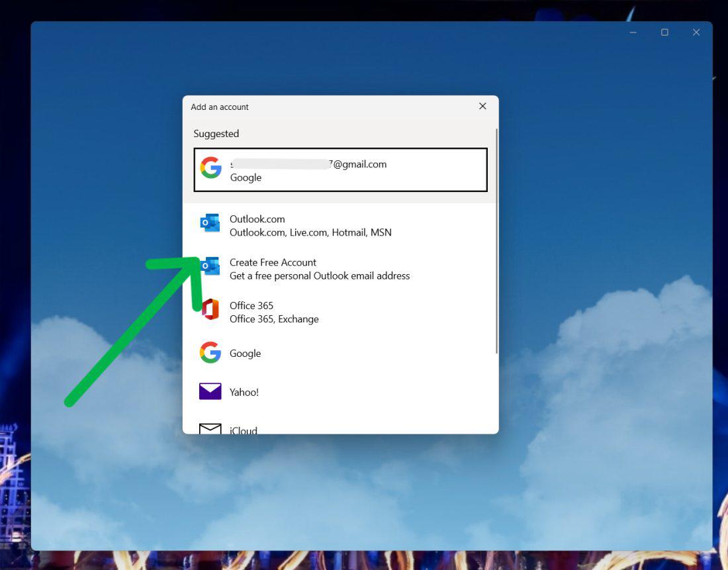Maximize the Mail app window
Image resolution: width=728 pixels, height=570 pixels.
[x=665, y=32]
